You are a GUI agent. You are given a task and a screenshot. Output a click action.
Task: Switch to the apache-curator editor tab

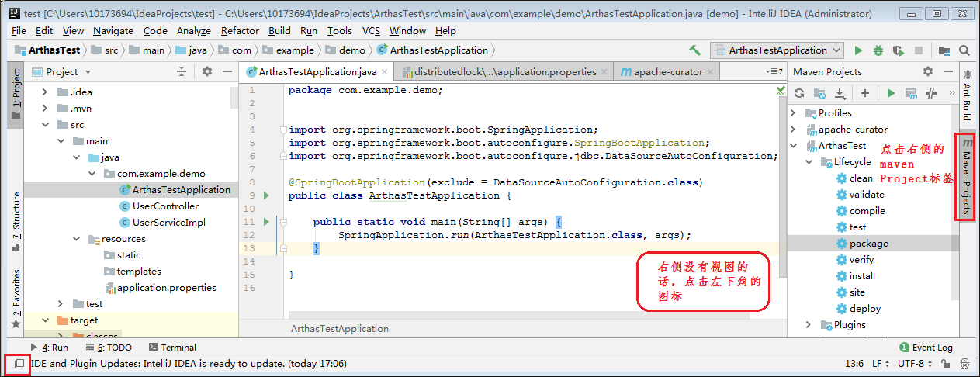point(667,71)
